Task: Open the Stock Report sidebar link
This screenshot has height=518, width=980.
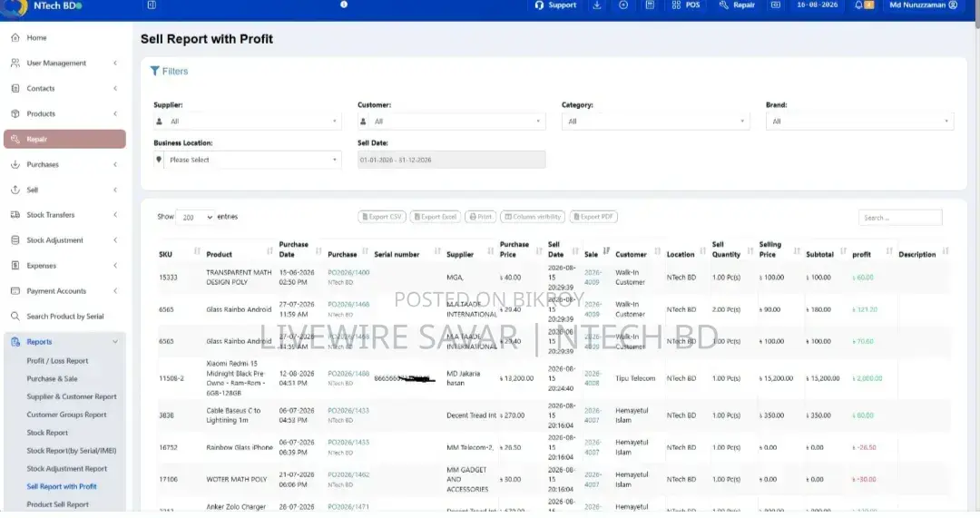Action: pyautogui.click(x=47, y=433)
